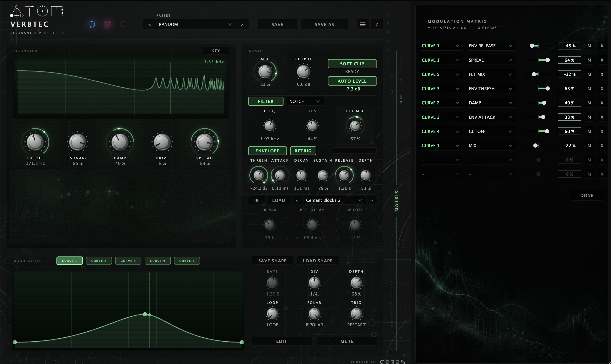
Task: Open the CURVE 4 source dropdown
Action: pyautogui.click(x=441, y=131)
